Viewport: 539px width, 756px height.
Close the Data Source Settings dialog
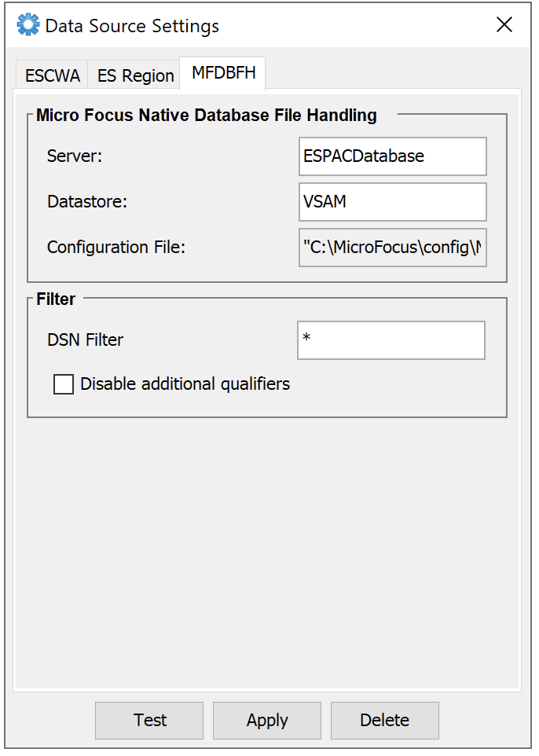[x=504, y=24]
